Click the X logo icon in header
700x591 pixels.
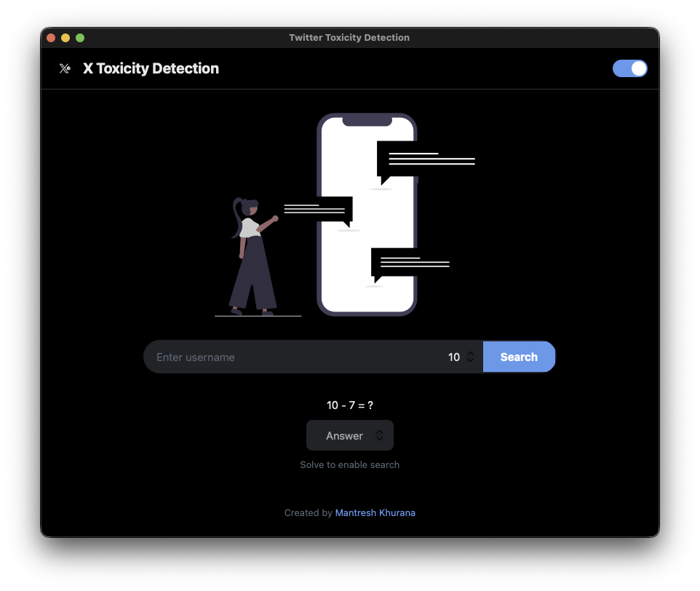[x=65, y=68]
